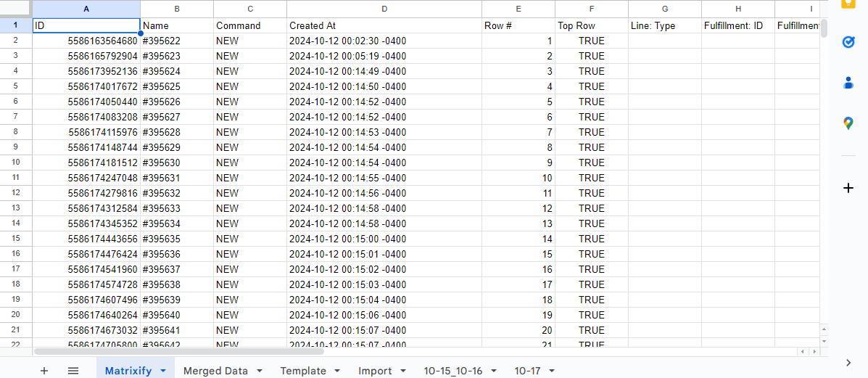The image size is (868, 378).
Task: Click the plus to get add-ons
Action: click(848, 188)
